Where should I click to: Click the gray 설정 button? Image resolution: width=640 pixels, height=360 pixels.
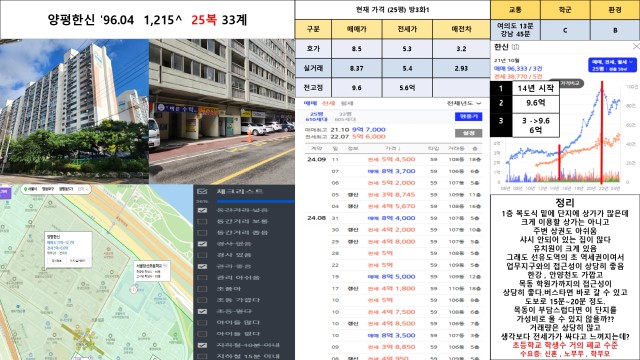click(468, 133)
